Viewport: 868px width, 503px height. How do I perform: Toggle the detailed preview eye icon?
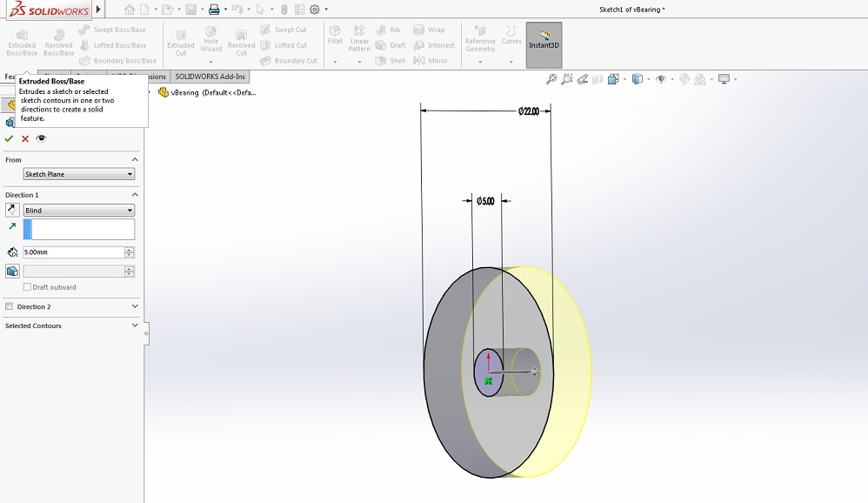(x=41, y=138)
